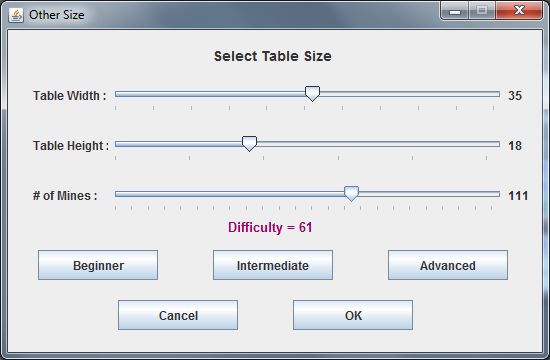Click the Java icon in title bar

[x=16, y=15]
